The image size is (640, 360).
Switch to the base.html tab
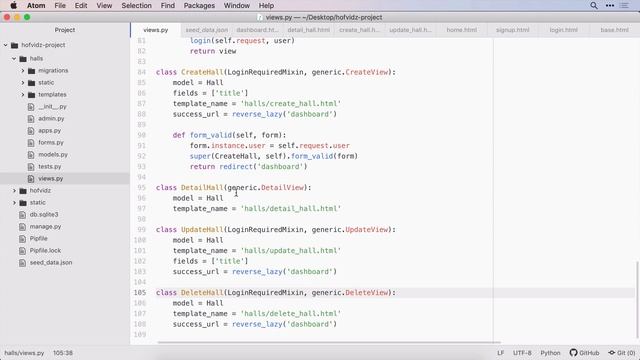(615, 30)
